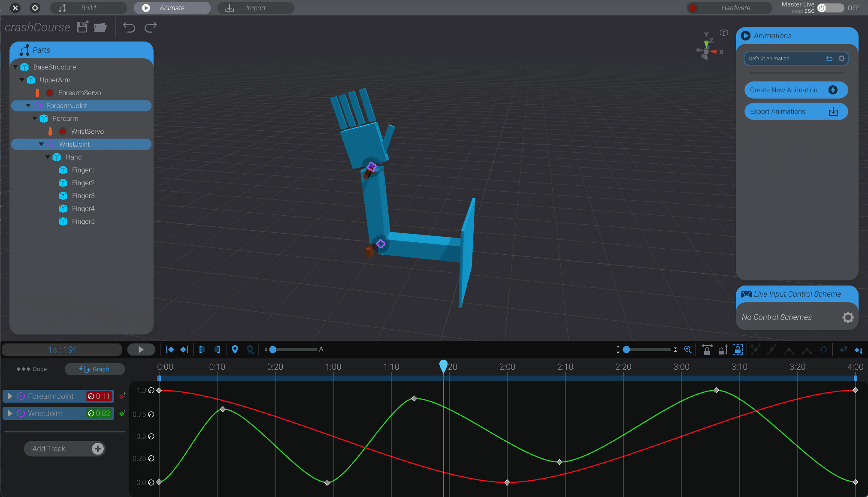Click the horizontal lock padlock in timeline toolbar
The height and width of the screenshot is (497, 868).
707,350
